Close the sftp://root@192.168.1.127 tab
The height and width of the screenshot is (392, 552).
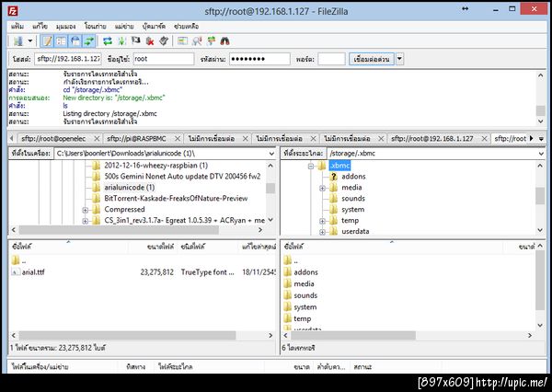tap(485, 139)
